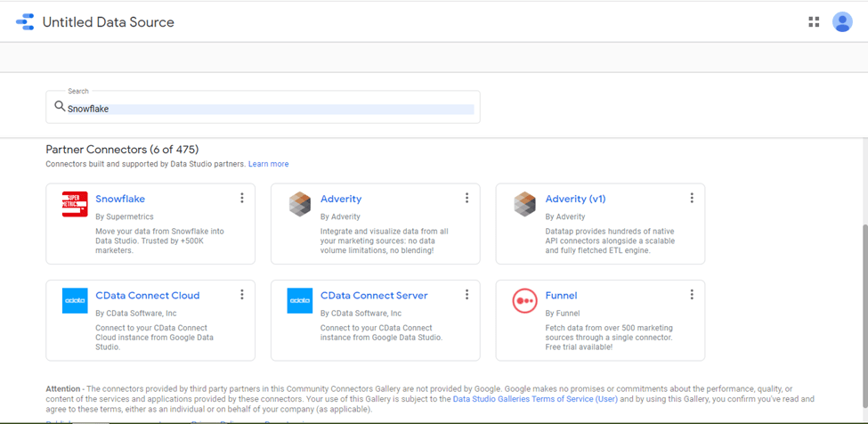Click 'Move your data from Snowflake' description
Image resolution: width=868 pixels, height=424 pixels.
click(x=160, y=241)
